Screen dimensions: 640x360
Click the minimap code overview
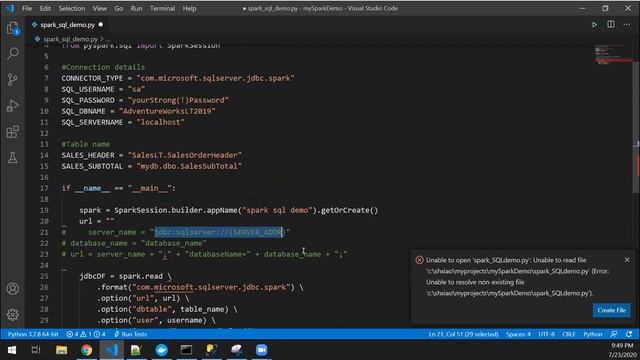[x=612, y=55]
